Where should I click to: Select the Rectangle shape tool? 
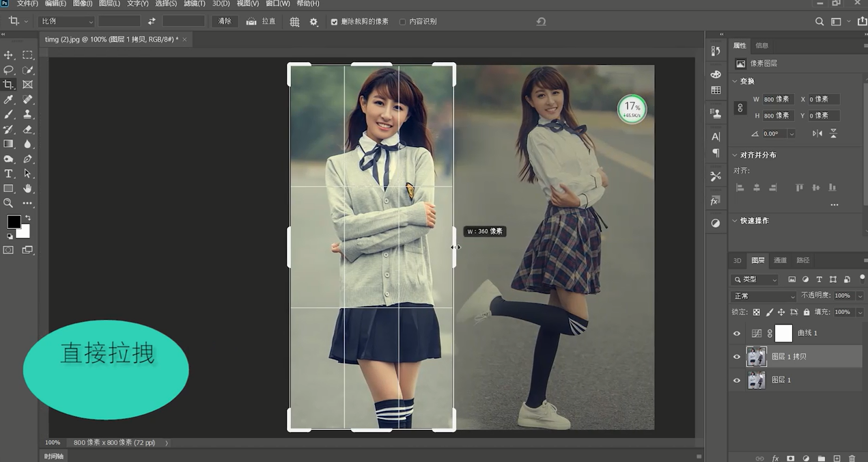[8, 189]
